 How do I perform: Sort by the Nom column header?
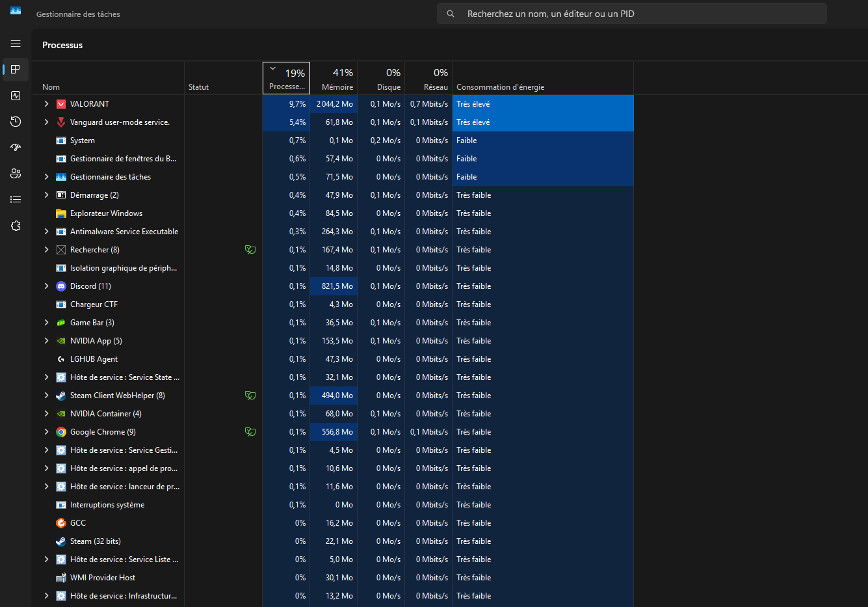108,78
